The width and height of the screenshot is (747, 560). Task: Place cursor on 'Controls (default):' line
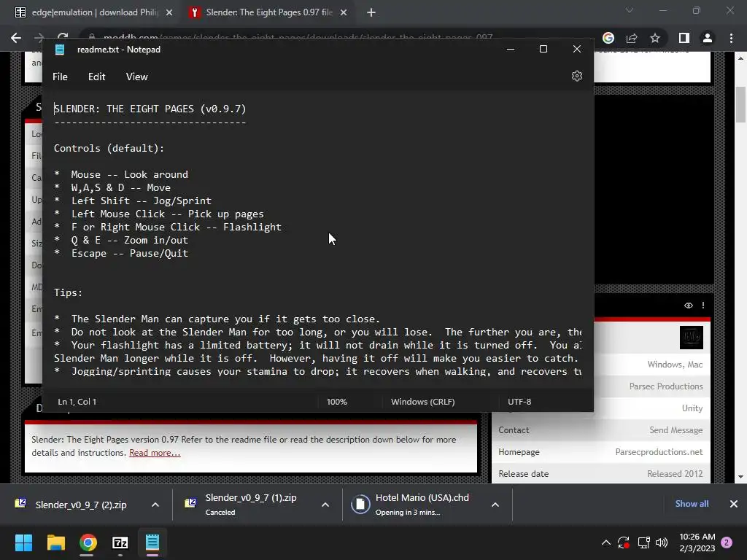[109, 148]
